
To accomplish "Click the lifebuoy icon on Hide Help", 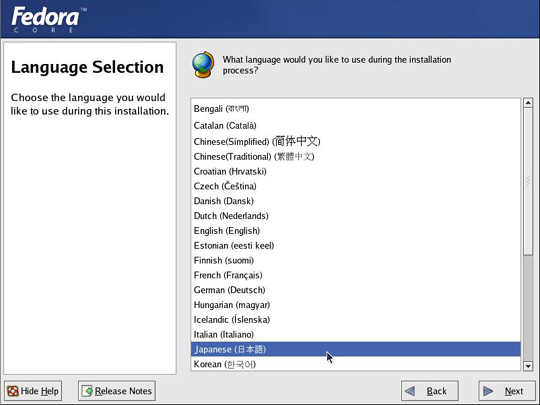I will [x=13, y=391].
